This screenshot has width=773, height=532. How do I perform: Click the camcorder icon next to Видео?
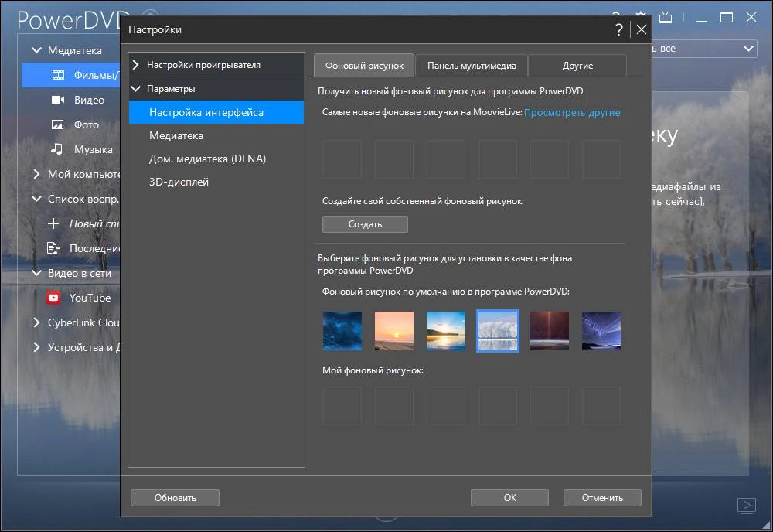coord(58,100)
